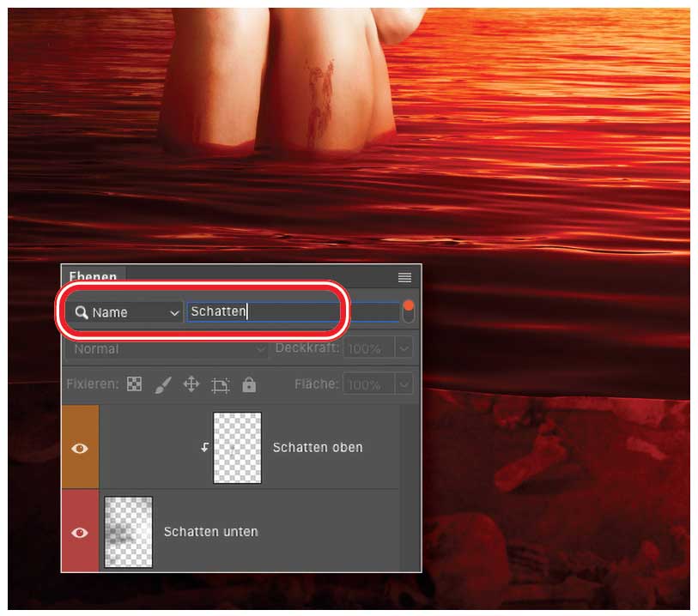This screenshot has height=616, width=698.
Task: Hide the Schatten unten layer
Action: pos(80,533)
